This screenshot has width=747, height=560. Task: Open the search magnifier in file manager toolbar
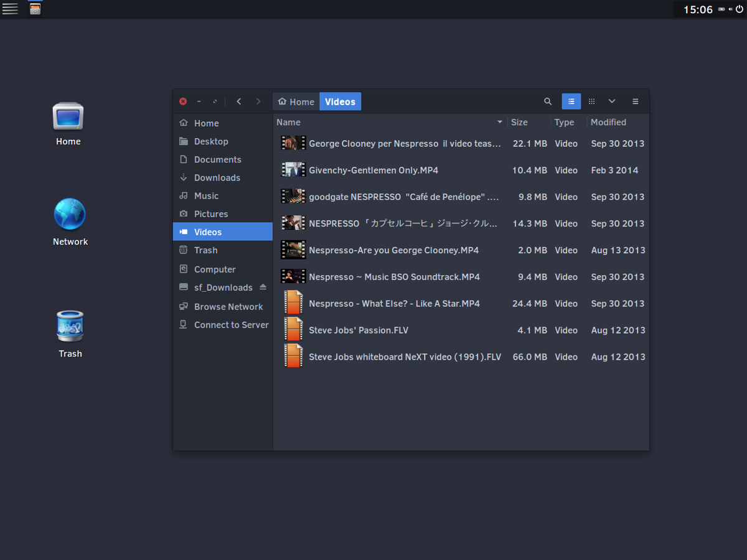pyautogui.click(x=548, y=101)
